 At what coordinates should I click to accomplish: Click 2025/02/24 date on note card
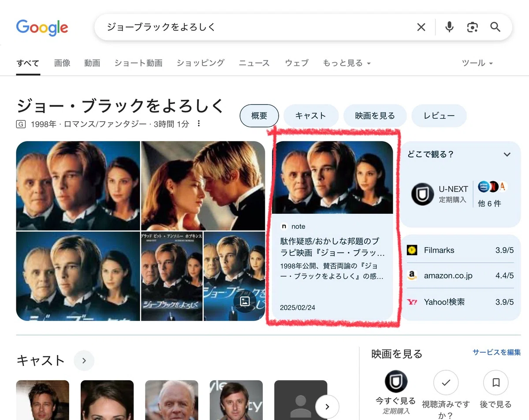pyautogui.click(x=298, y=308)
